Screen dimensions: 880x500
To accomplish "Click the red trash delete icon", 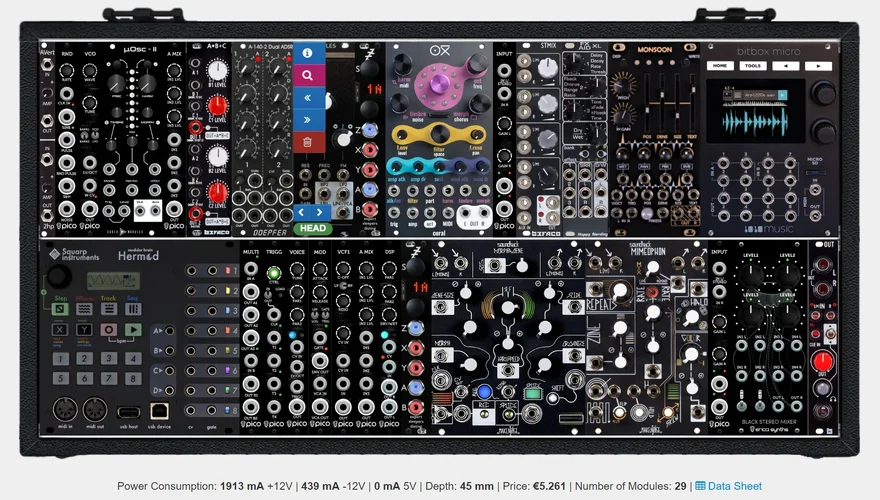I will pyautogui.click(x=307, y=143).
